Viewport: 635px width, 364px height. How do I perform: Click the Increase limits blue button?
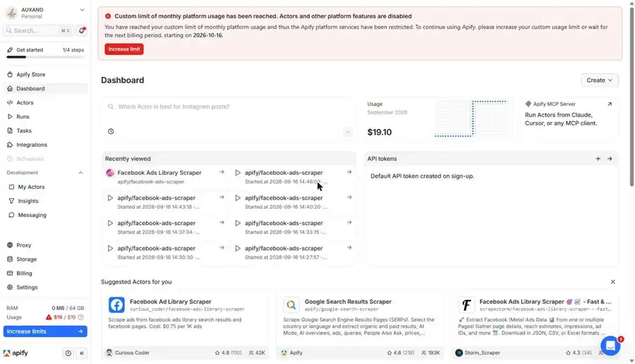click(x=45, y=332)
